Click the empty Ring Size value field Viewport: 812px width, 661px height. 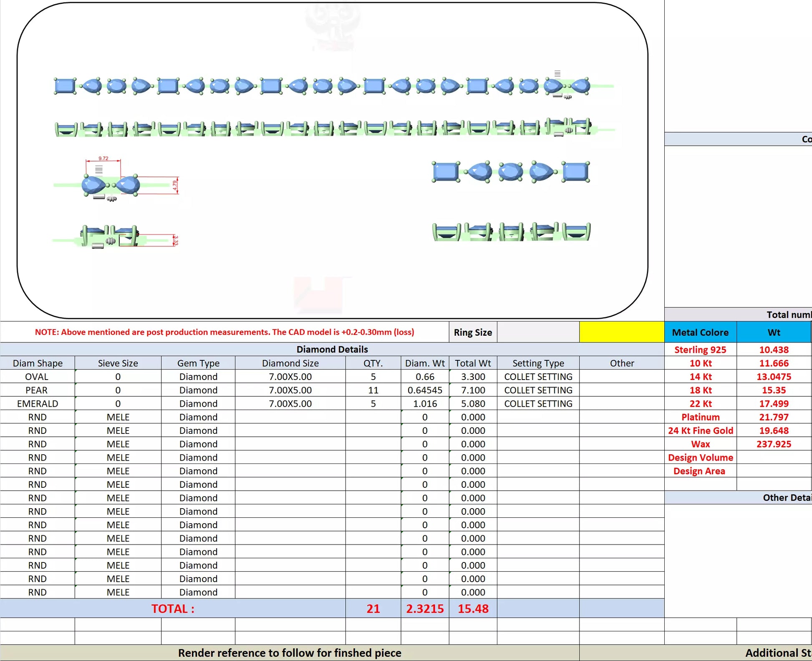point(538,332)
